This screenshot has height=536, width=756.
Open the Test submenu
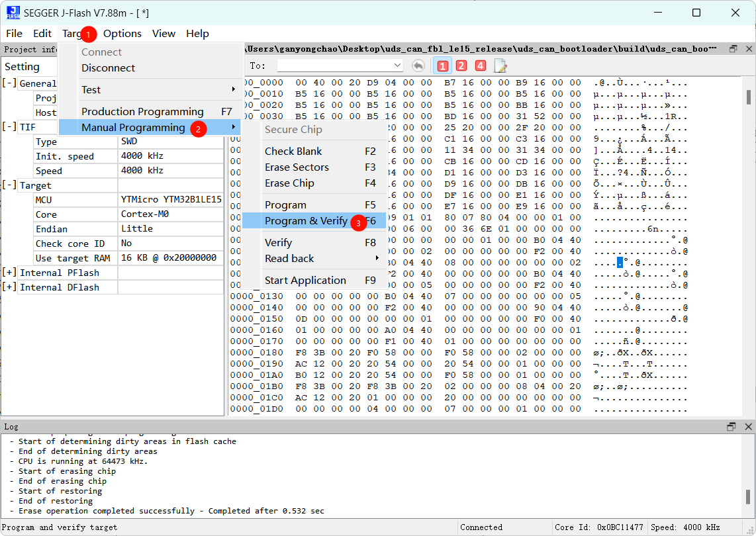pos(159,89)
